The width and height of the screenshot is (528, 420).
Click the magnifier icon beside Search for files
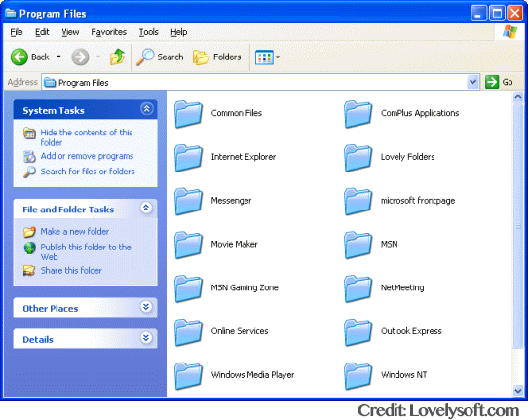(29, 172)
